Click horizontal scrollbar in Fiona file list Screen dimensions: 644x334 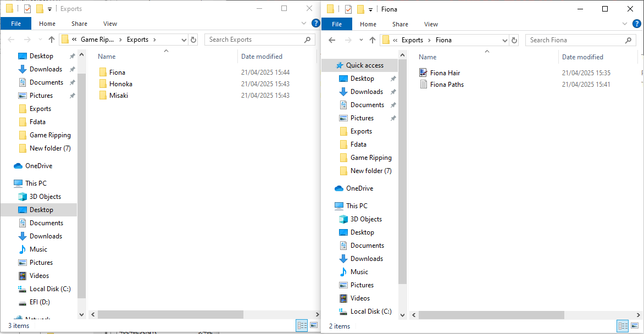point(491,315)
